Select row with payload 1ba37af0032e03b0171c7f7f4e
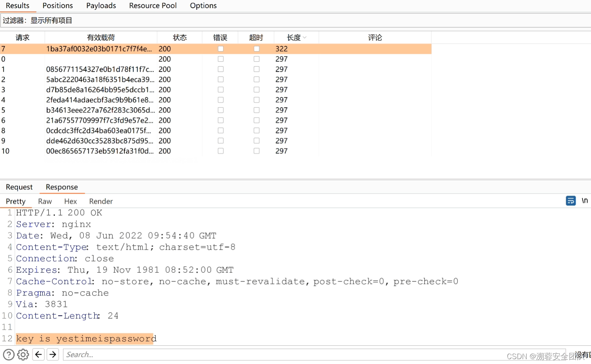Screen dimensions: 591x364 (216, 49)
